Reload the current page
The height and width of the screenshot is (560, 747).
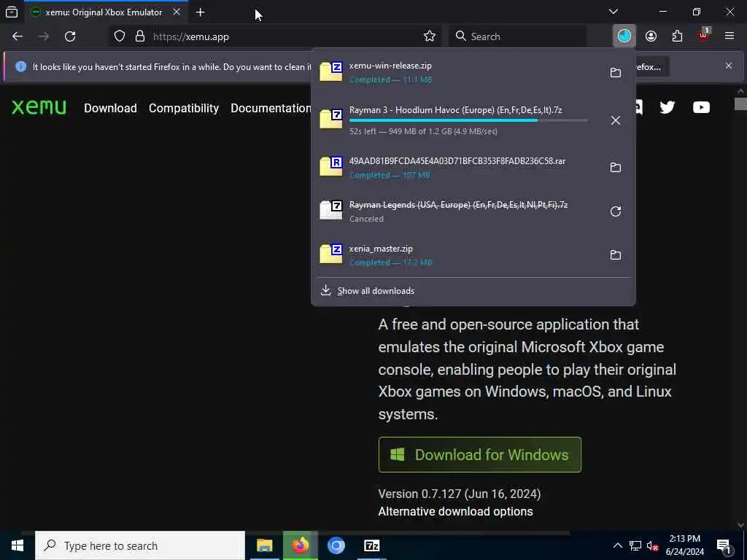[70, 36]
